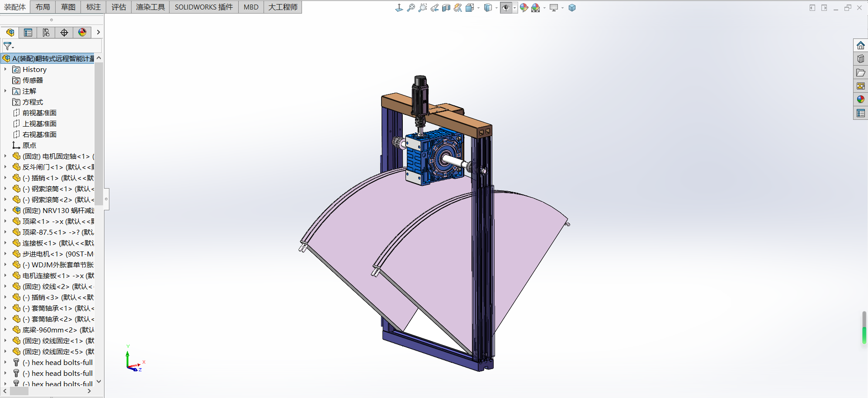Open the SOLIDWORKS 插件 tab
Screen dimensions: 868x398
coord(204,7)
